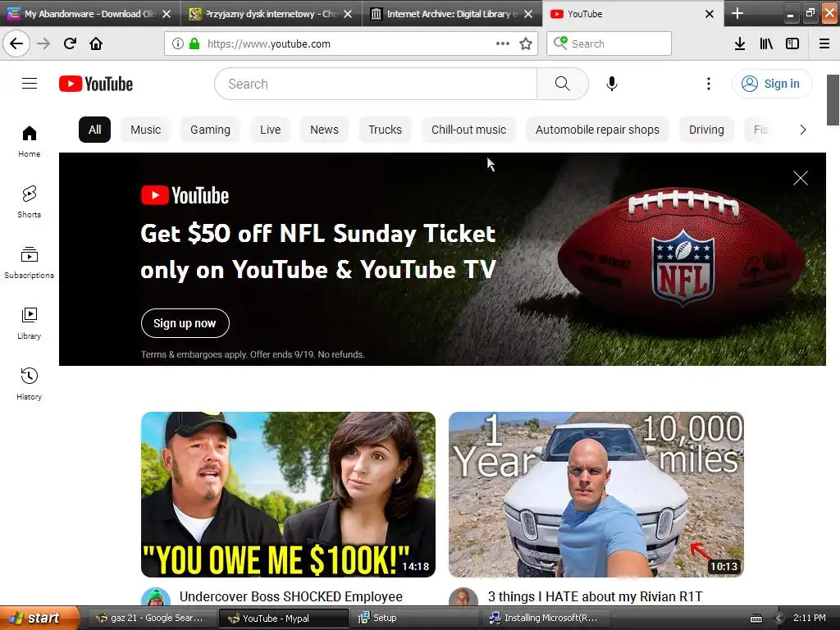Select the Chill-out music chip
Image resolution: width=840 pixels, height=630 pixels.
pos(468,130)
